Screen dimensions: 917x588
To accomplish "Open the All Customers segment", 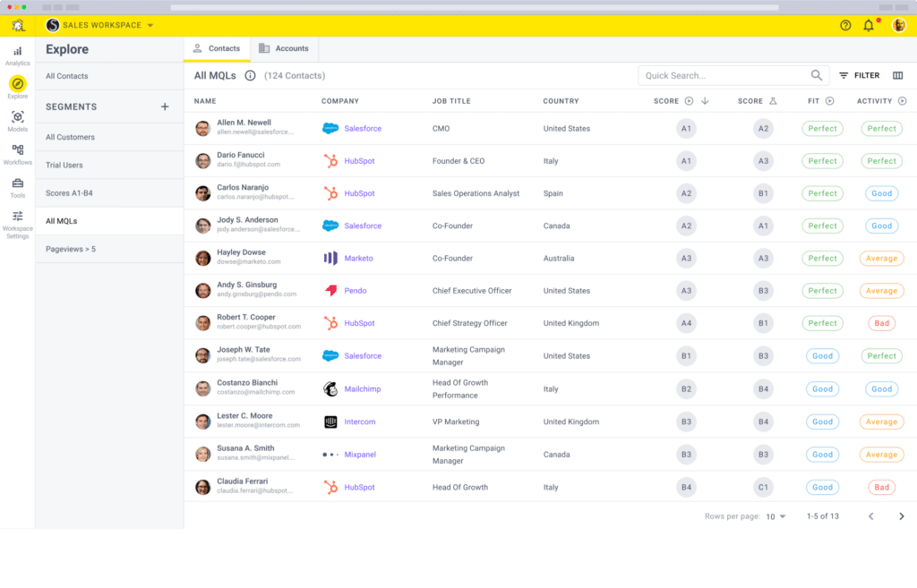I will coord(109,137).
